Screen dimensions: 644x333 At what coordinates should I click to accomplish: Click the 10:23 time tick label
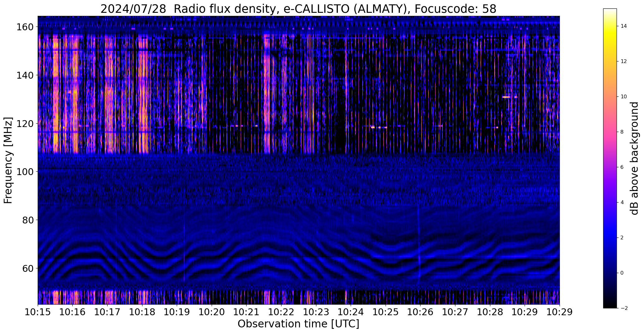316,312
